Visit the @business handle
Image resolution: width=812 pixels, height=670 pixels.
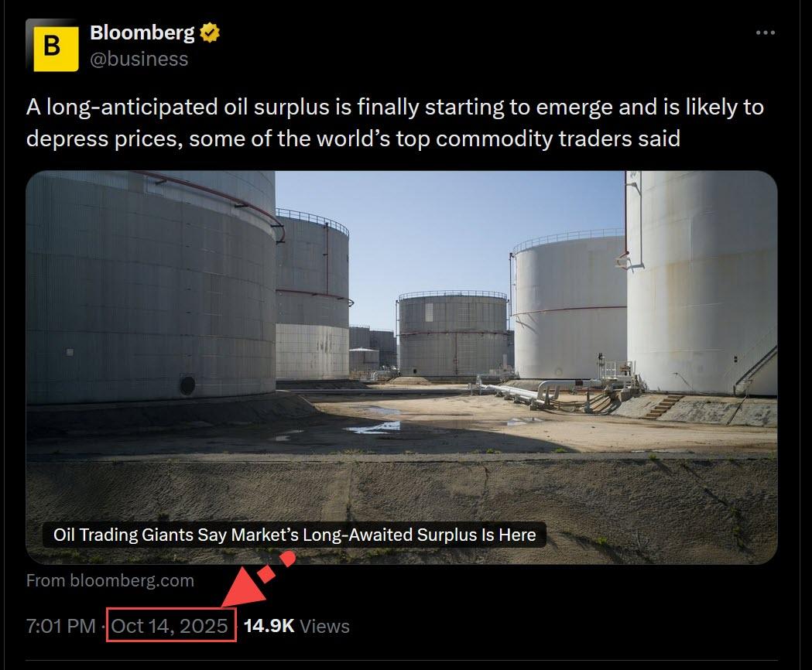point(139,59)
